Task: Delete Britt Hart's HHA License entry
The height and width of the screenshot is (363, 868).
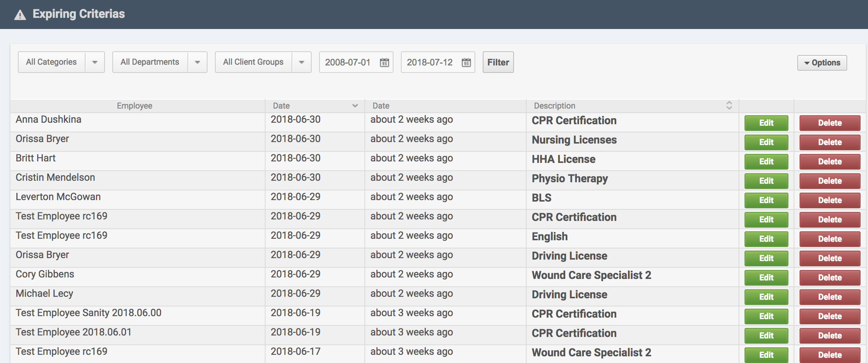Action: (x=830, y=162)
